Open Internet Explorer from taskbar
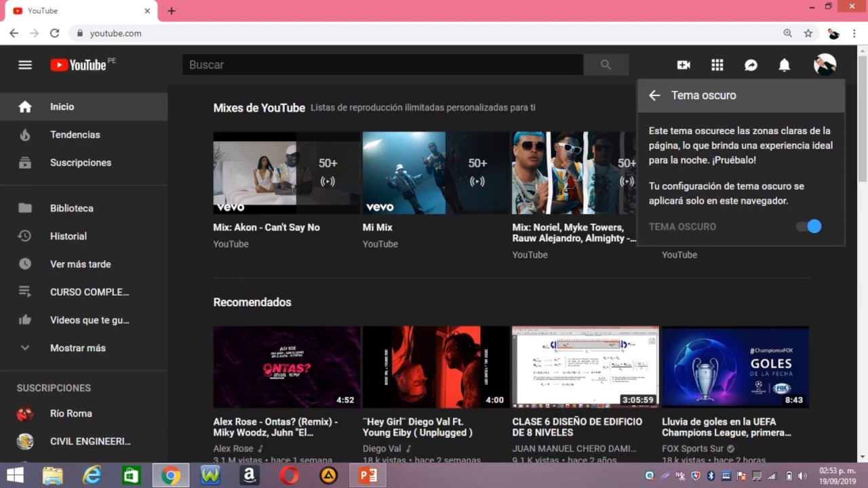The image size is (868, 488). point(92,475)
